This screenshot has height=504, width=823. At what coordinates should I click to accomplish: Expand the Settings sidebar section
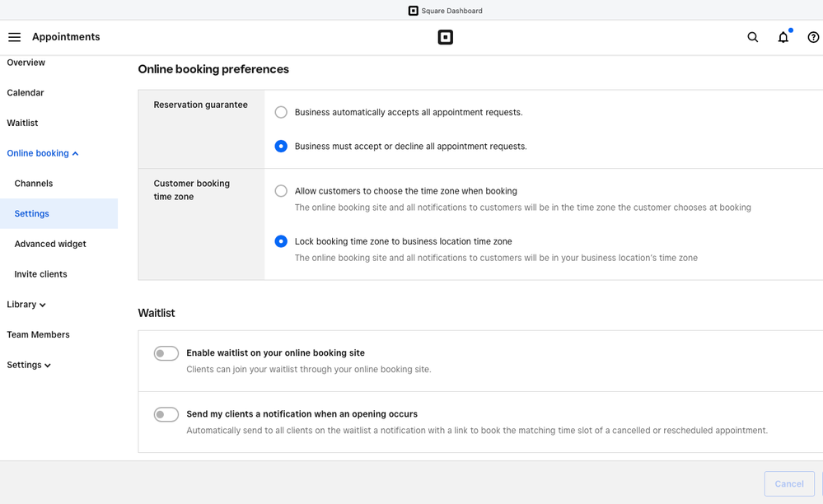click(x=29, y=365)
